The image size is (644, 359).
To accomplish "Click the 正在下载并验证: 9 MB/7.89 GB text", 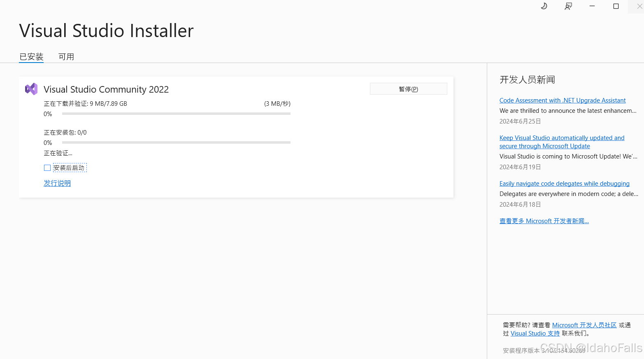I will (x=86, y=104).
